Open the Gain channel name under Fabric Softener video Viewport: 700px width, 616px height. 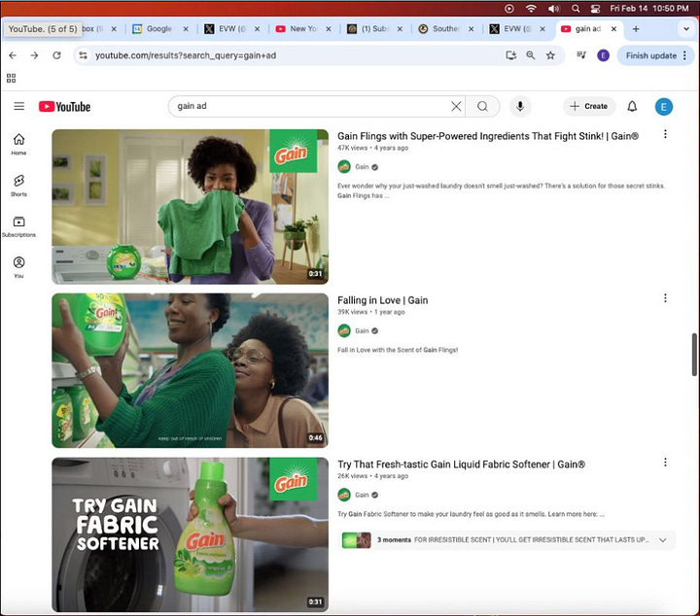(x=362, y=495)
